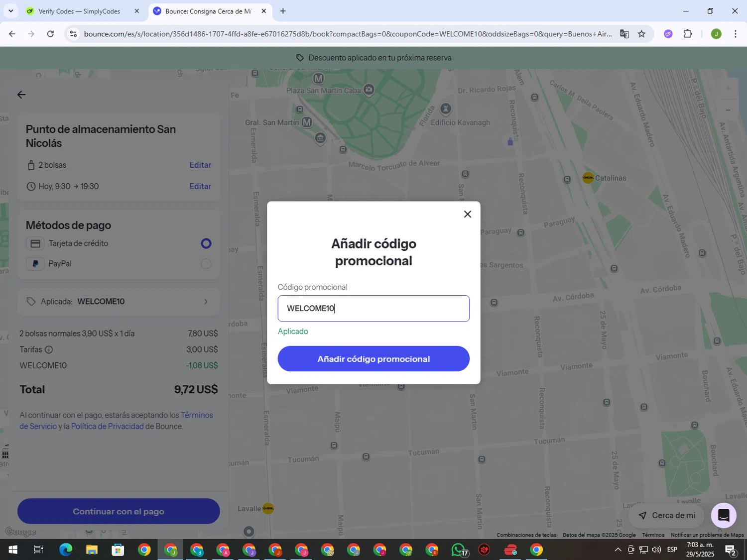Open the notification center
Screen dimensions: 747x560
coord(731,550)
